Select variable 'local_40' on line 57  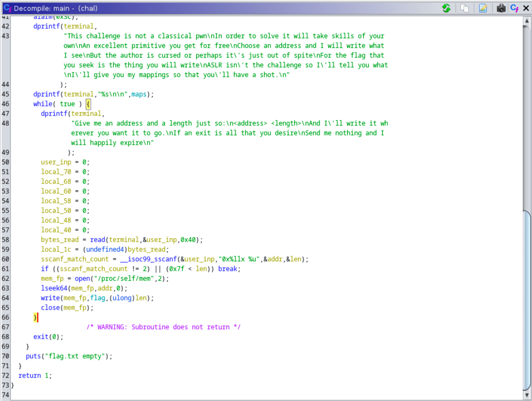[56, 230]
